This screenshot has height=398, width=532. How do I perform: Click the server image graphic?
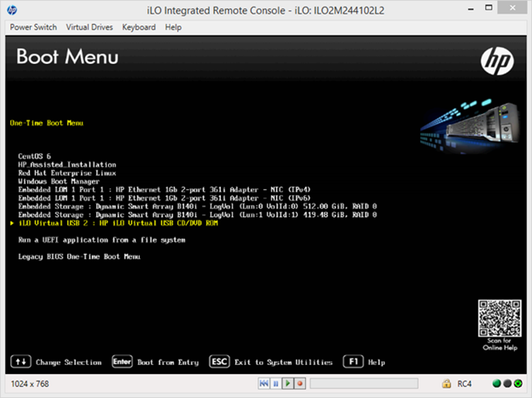coord(469,126)
